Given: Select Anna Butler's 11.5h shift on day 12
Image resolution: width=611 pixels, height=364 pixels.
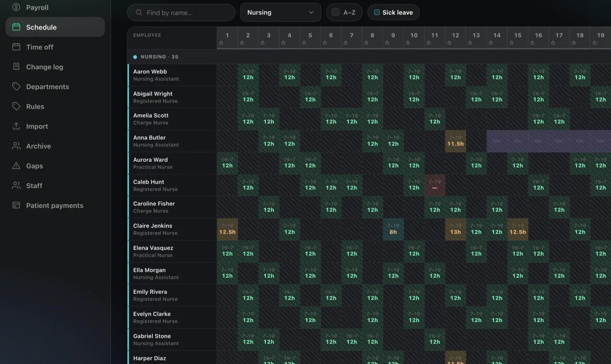Looking at the screenshot, I should coord(455,141).
